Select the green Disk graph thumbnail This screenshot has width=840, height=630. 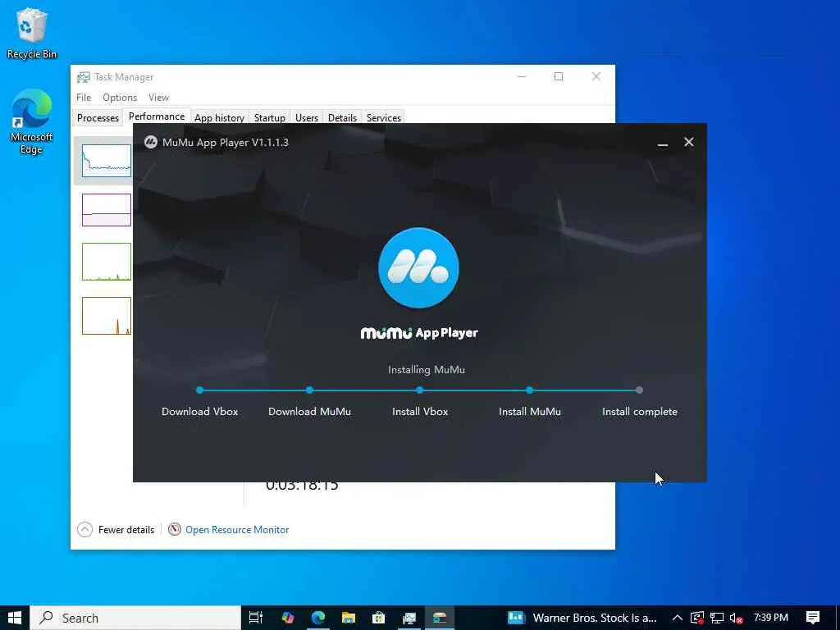click(x=106, y=262)
